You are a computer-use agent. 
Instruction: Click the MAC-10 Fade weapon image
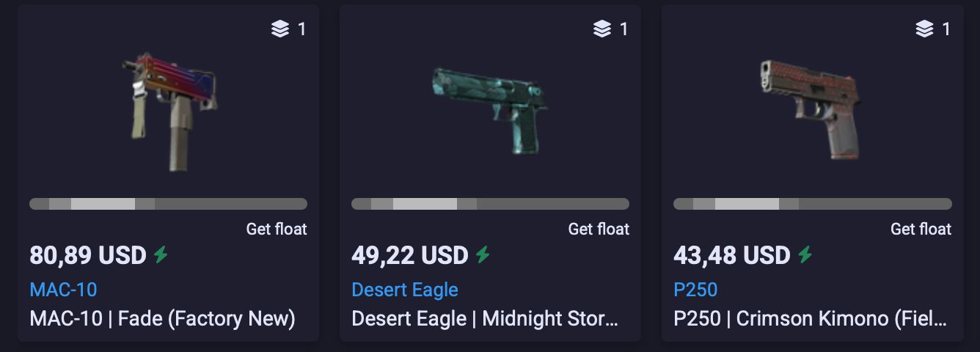[169, 111]
